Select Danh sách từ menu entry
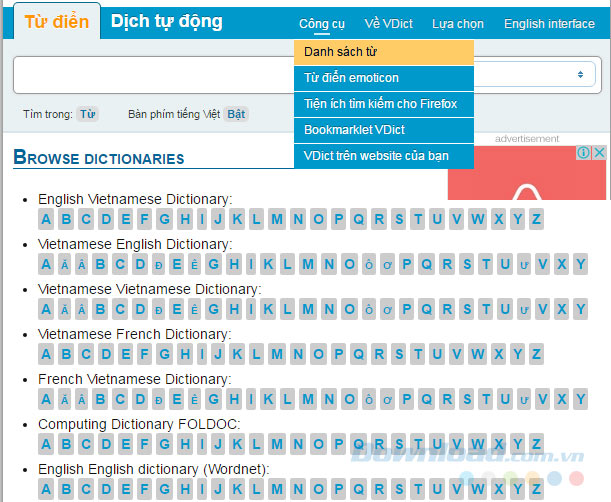The width and height of the screenshot is (611, 502). 384,52
